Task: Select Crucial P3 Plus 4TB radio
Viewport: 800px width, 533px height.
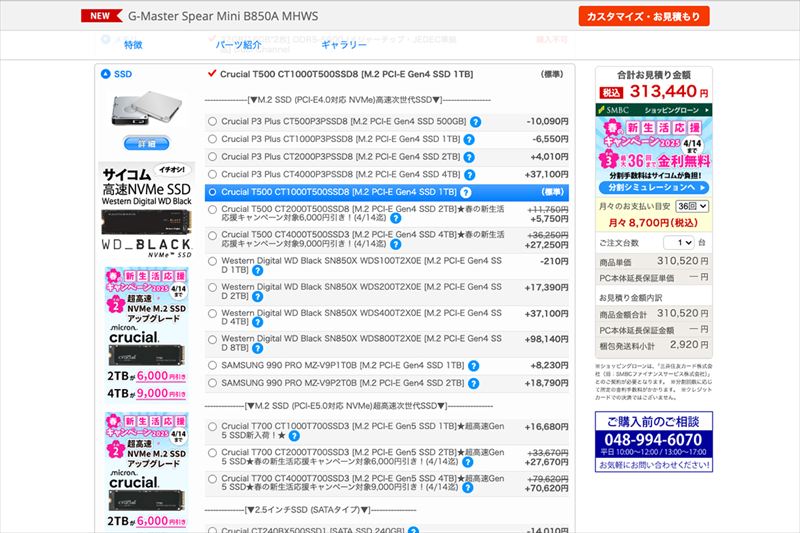Action: tap(212, 174)
